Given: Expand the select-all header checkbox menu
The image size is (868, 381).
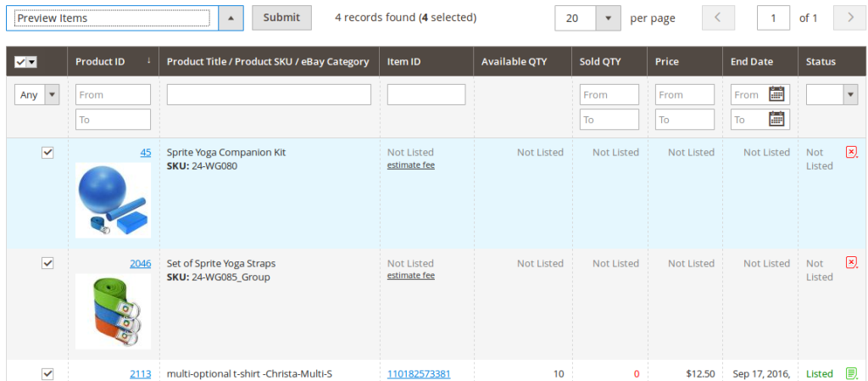Looking at the screenshot, I should [x=31, y=61].
